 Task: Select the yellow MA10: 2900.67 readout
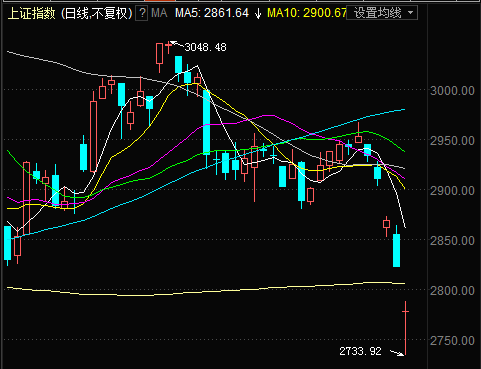pyautogui.click(x=307, y=13)
